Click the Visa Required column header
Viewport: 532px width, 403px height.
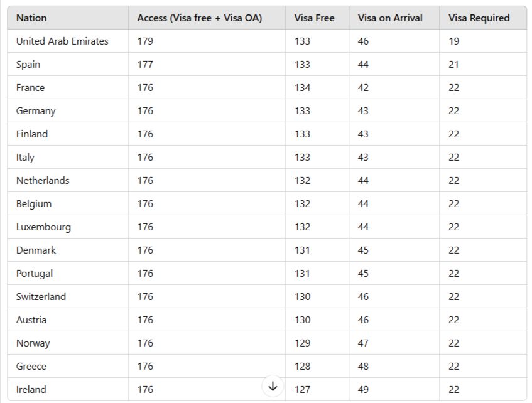pos(479,18)
